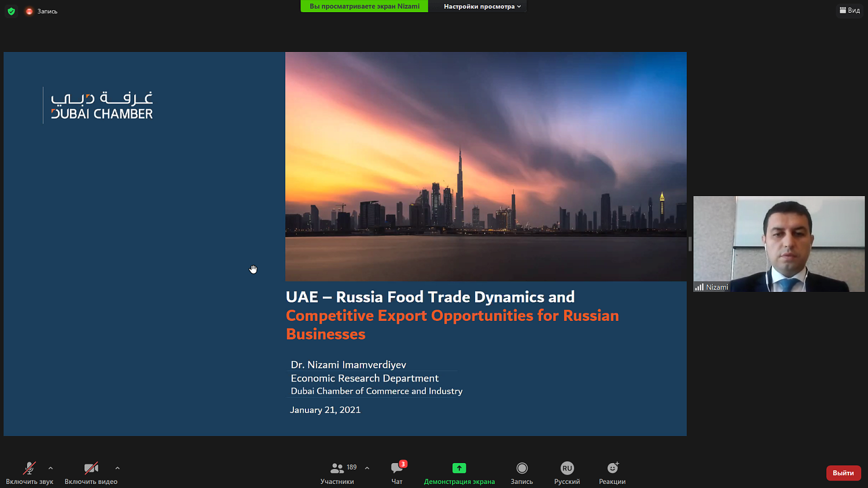Image resolution: width=868 pixels, height=488 pixels.
Task: Open 'Русский' interpretation language selector
Action: [x=567, y=473]
